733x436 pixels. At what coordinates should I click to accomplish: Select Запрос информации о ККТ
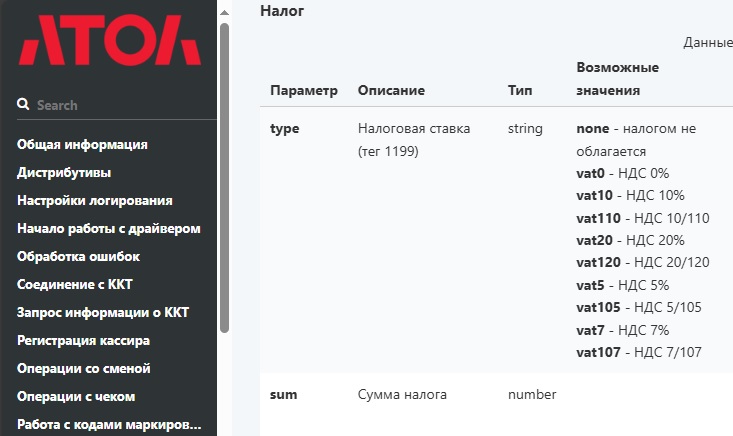point(102,313)
